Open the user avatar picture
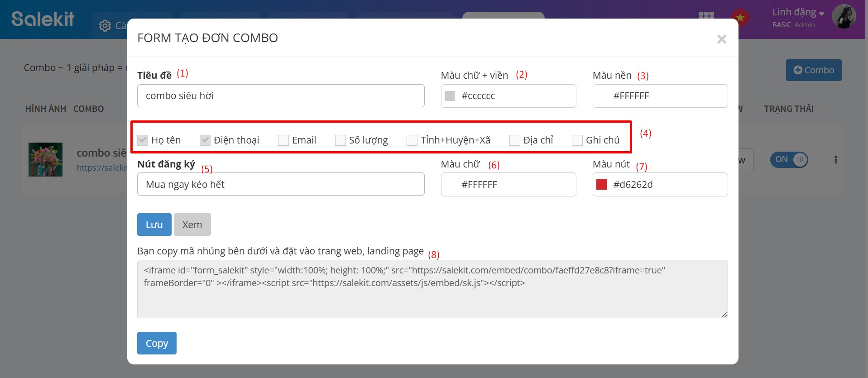868x378 pixels. point(844,16)
